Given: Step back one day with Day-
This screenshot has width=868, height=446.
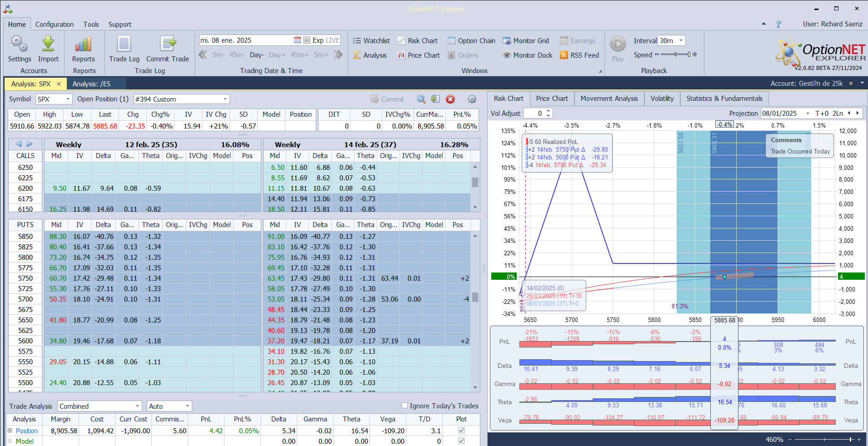Looking at the screenshot, I should click(257, 55).
